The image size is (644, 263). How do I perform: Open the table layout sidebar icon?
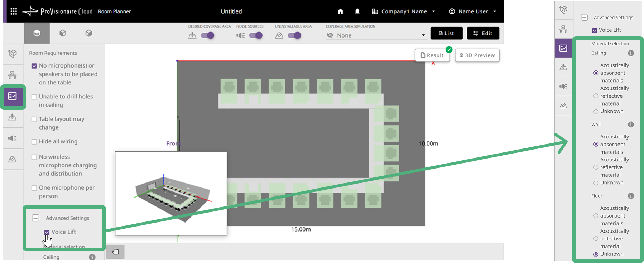(x=13, y=75)
